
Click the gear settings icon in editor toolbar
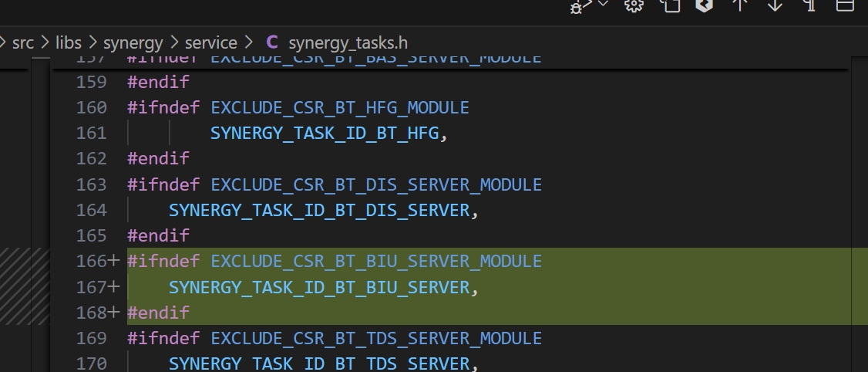[634, 5]
